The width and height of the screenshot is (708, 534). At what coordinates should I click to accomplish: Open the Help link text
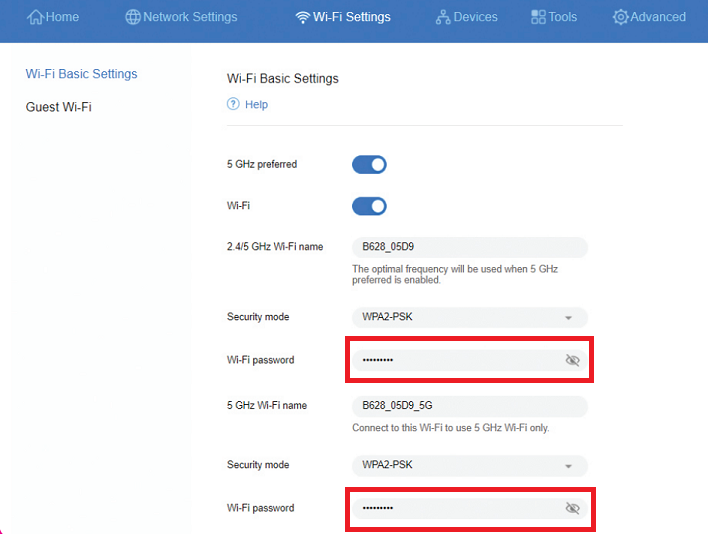pyautogui.click(x=256, y=104)
